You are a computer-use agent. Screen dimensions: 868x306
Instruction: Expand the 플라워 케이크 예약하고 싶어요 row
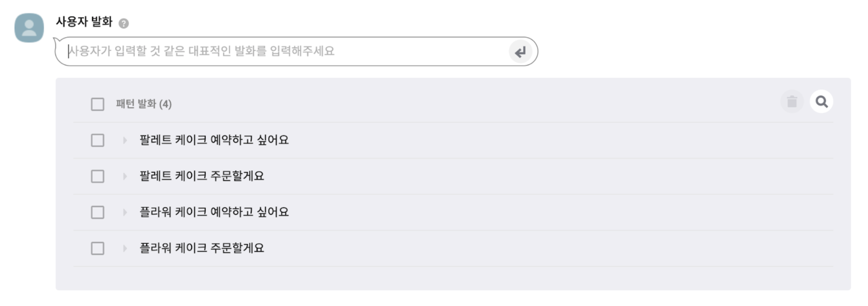point(125,212)
